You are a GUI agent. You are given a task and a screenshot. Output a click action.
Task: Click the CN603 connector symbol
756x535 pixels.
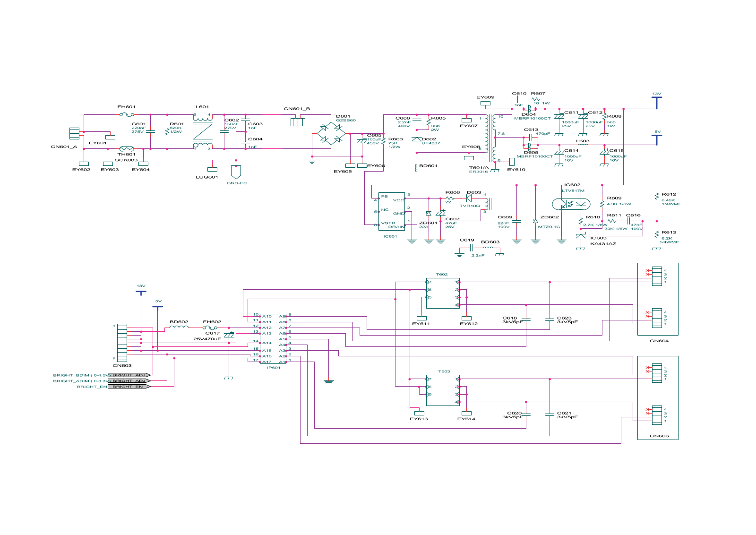pos(122,343)
